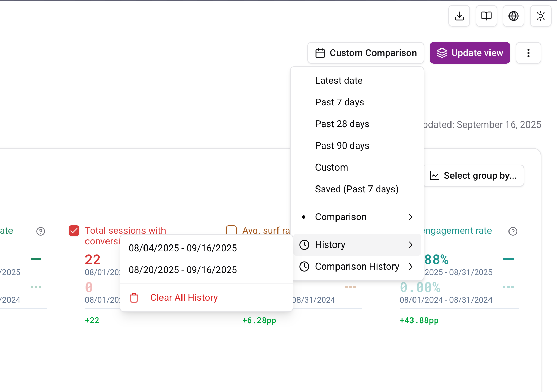The image size is (557, 392).
Task: Click the trash icon beside Clear All History
Action: (134, 298)
